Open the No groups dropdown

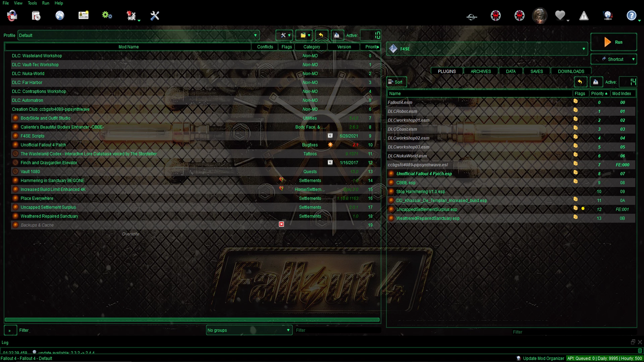(249, 330)
